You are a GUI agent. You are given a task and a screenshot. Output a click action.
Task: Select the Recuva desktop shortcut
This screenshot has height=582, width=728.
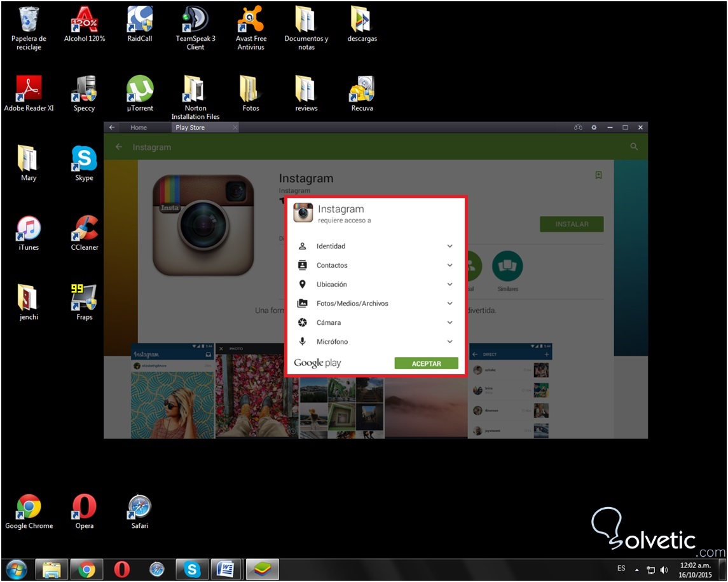tap(362, 93)
